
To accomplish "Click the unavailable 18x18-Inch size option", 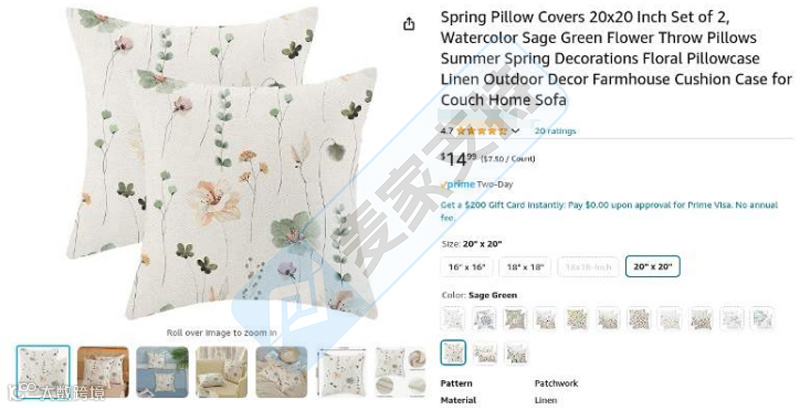I will point(588,267).
